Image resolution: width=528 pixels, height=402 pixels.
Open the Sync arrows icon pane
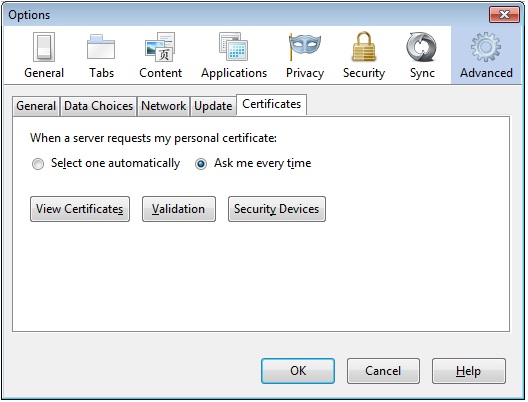coord(422,56)
